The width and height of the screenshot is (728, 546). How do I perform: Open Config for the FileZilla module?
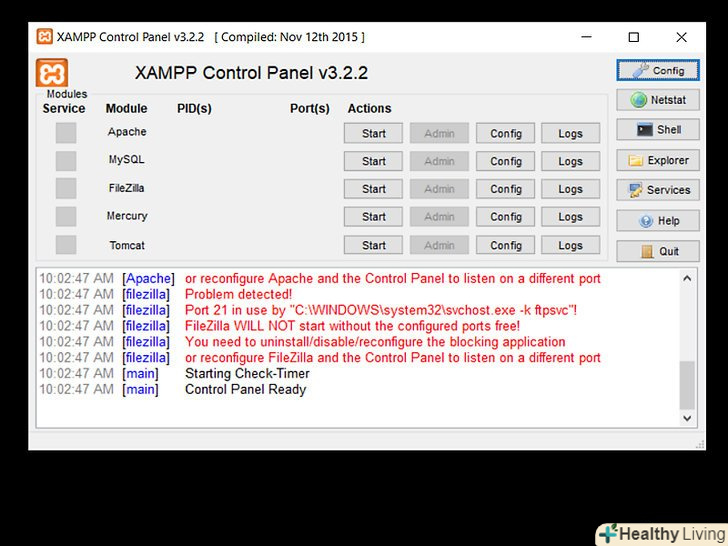pos(506,189)
